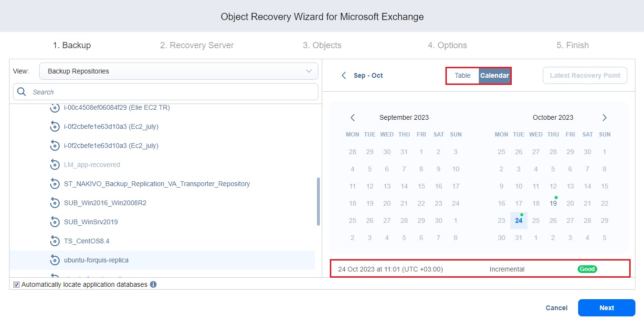Click the clock icon beside SUB_WinSrv2019
This screenshot has width=644, height=324.
click(x=54, y=222)
